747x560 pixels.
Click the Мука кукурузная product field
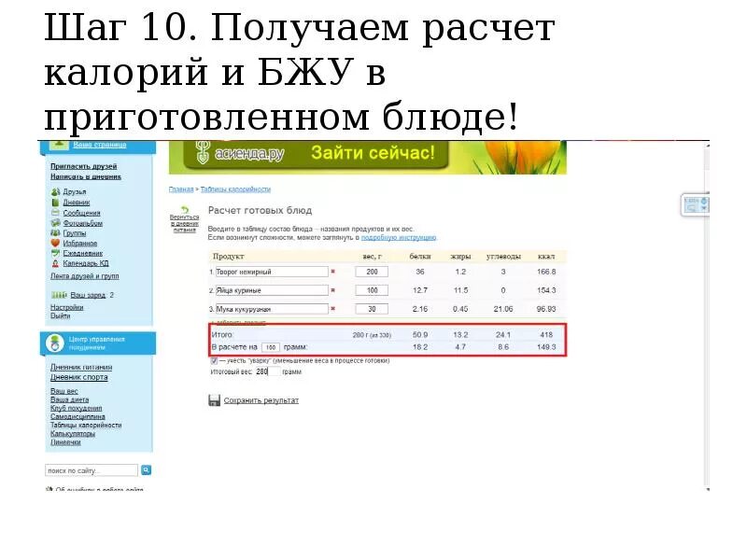pyautogui.click(x=272, y=309)
